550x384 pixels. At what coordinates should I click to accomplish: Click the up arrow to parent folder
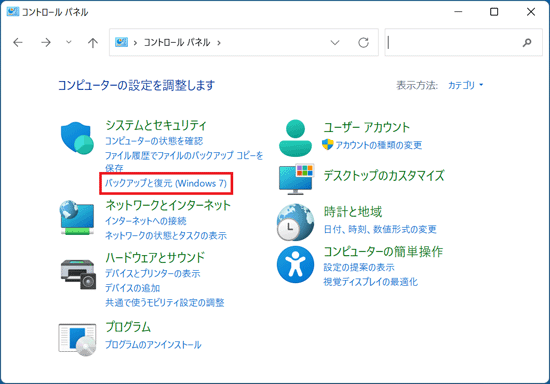[93, 43]
